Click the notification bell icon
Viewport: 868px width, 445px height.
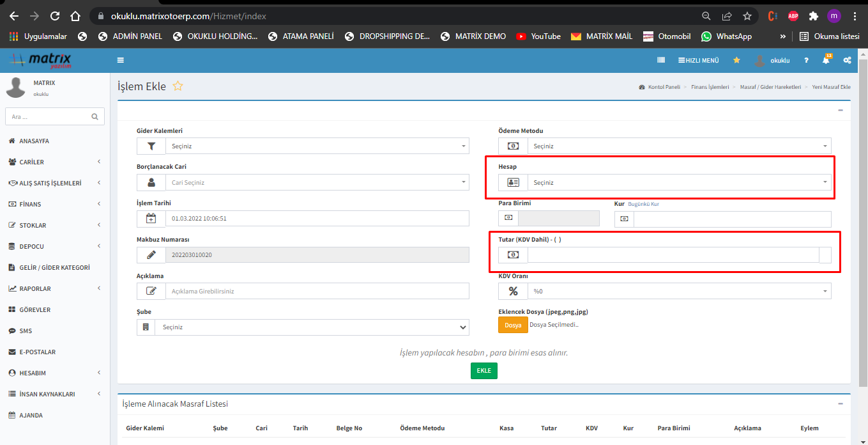coord(826,60)
